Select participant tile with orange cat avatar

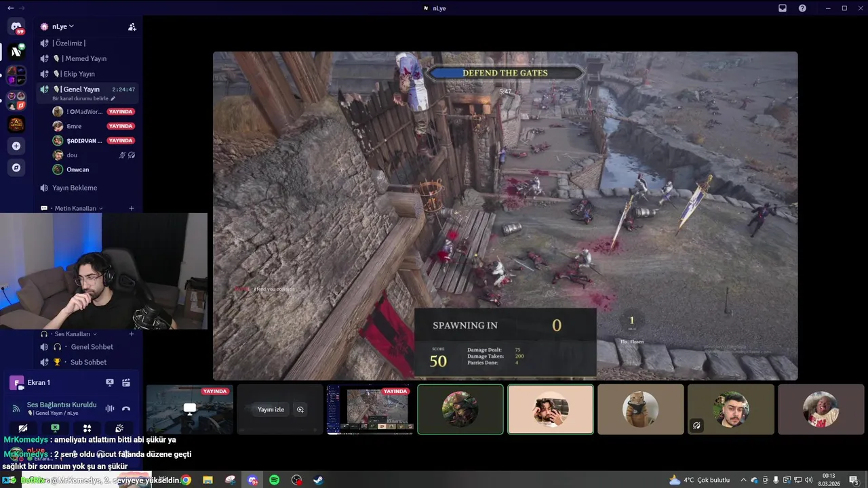tap(641, 409)
